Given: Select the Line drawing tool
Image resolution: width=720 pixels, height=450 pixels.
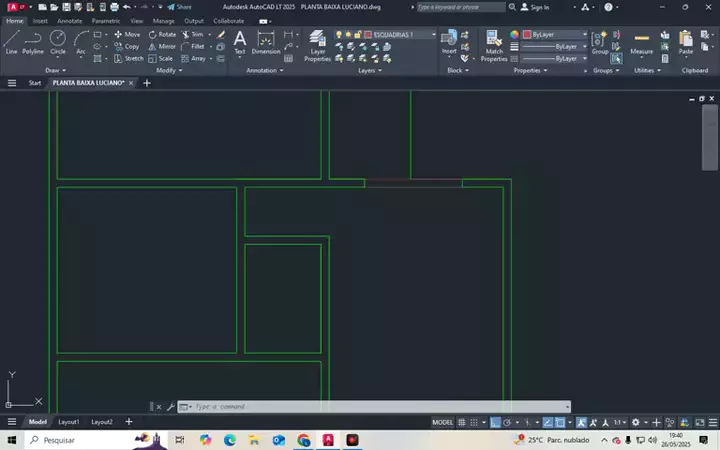Looking at the screenshot, I should 11,41.
